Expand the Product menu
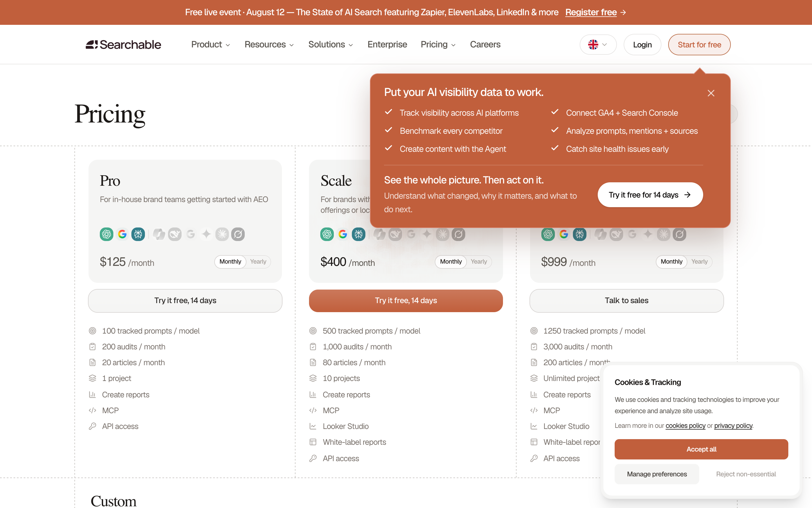 tap(211, 45)
